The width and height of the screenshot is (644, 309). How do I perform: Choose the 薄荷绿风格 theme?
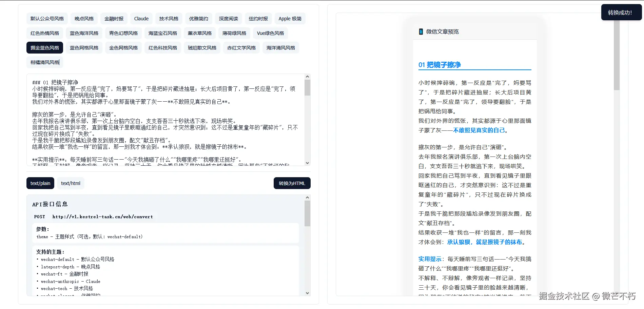coord(234,33)
